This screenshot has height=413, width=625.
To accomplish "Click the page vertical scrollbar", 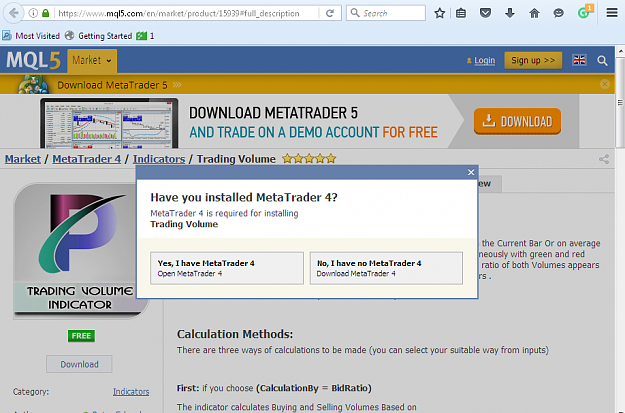I will coord(621,102).
